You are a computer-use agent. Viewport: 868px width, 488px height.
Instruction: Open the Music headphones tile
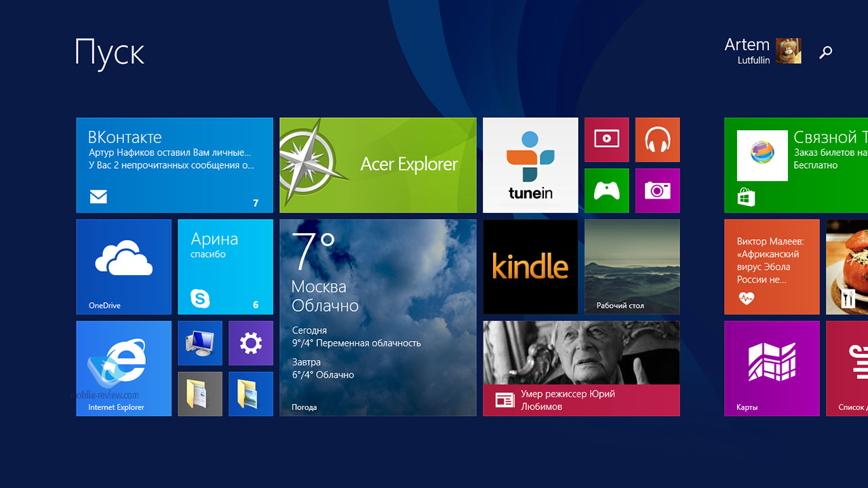click(x=657, y=140)
